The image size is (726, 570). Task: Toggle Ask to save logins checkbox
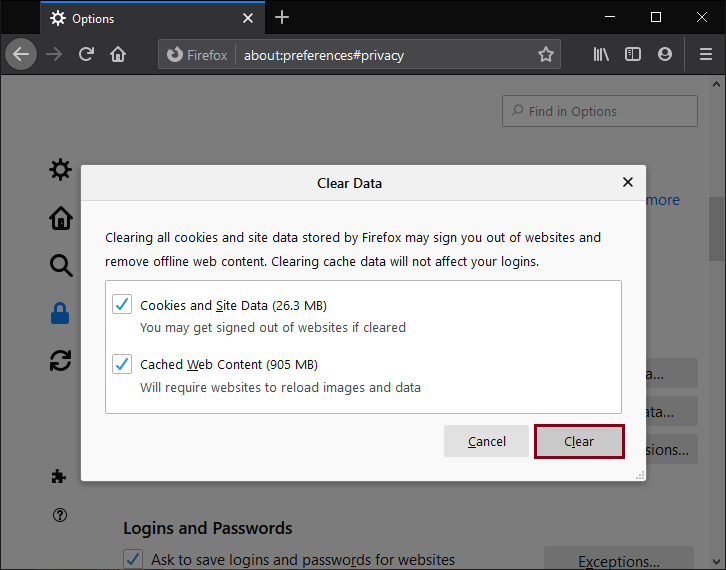click(x=132, y=559)
